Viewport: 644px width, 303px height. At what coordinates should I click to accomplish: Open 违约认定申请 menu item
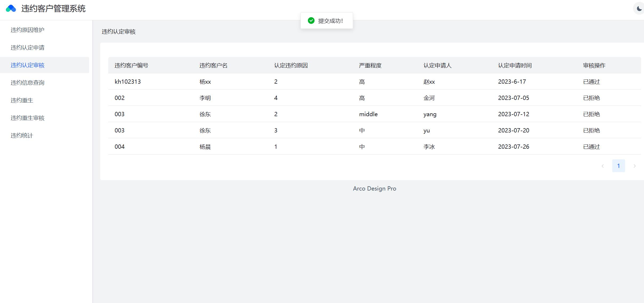(x=27, y=47)
